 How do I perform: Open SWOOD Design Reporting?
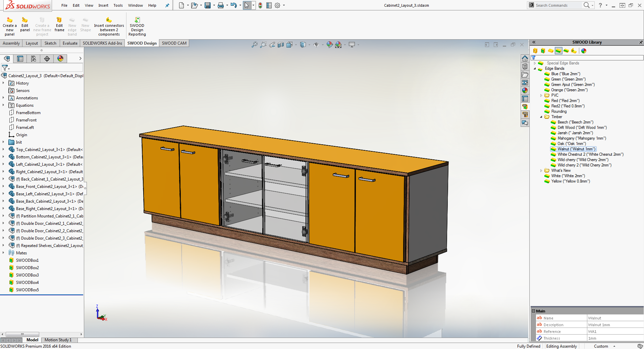point(137,20)
